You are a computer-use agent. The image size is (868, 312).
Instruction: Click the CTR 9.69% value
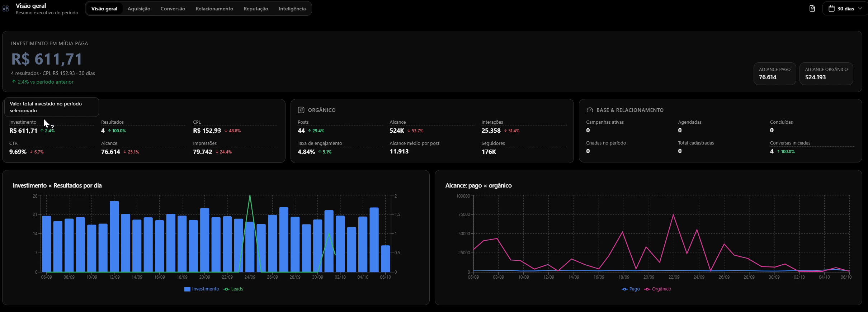[x=18, y=152]
